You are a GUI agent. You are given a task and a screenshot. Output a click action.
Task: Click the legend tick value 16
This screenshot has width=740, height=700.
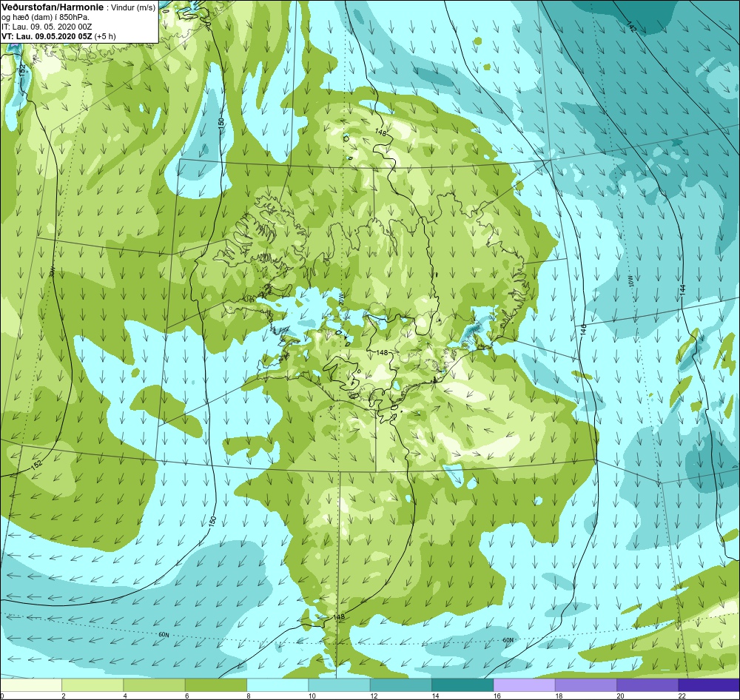(x=497, y=696)
